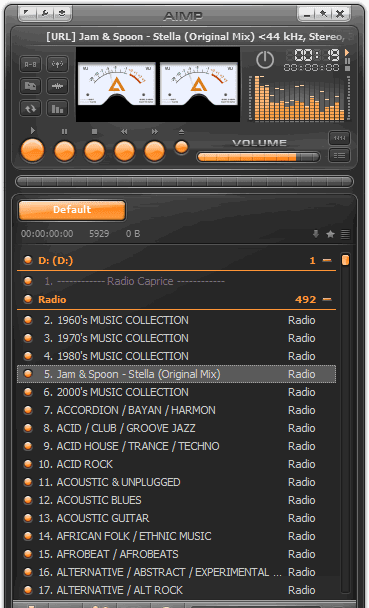Select the ACOUSTIC GUITAR station
The height and width of the screenshot is (608, 369).
(176, 518)
